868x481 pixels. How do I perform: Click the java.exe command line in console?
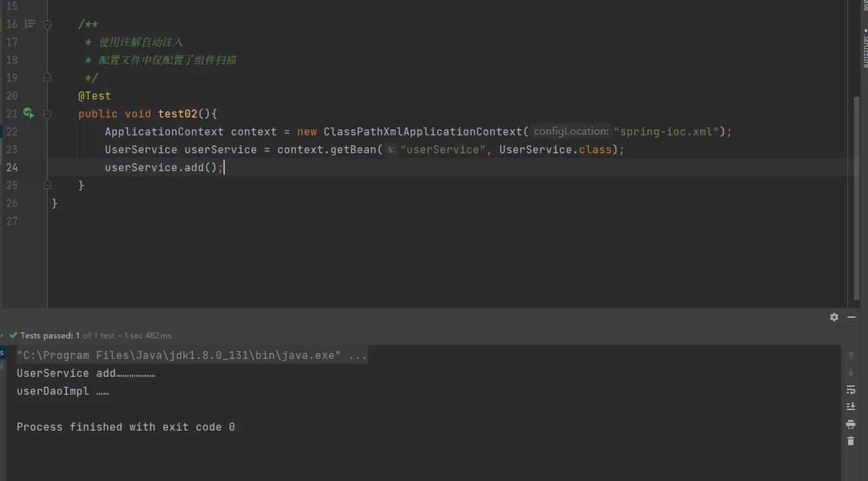point(192,356)
